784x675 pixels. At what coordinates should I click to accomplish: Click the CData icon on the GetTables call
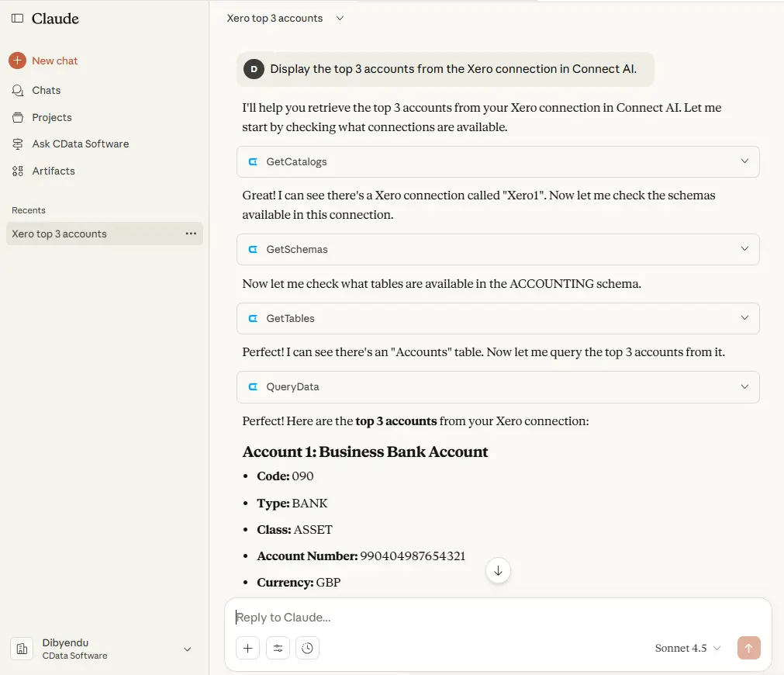click(x=254, y=318)
